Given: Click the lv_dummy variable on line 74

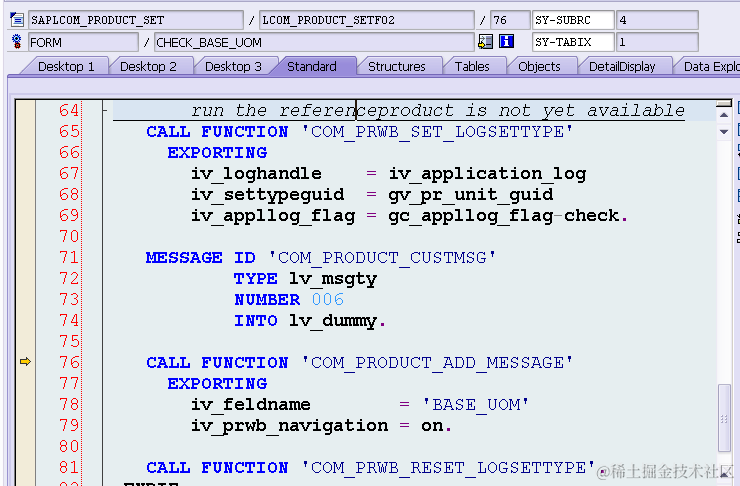Looking at the screenshot, I should click(x=333, y=321).
